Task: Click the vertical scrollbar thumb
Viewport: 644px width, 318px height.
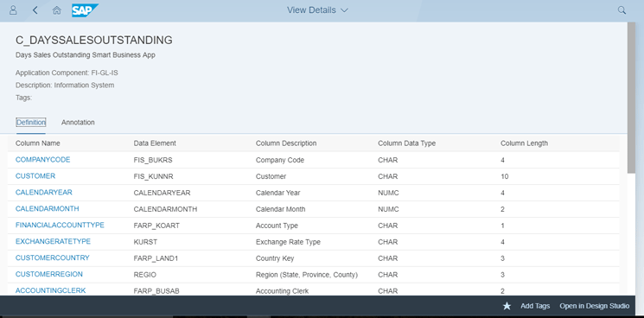Action: [x=631, y=98]
